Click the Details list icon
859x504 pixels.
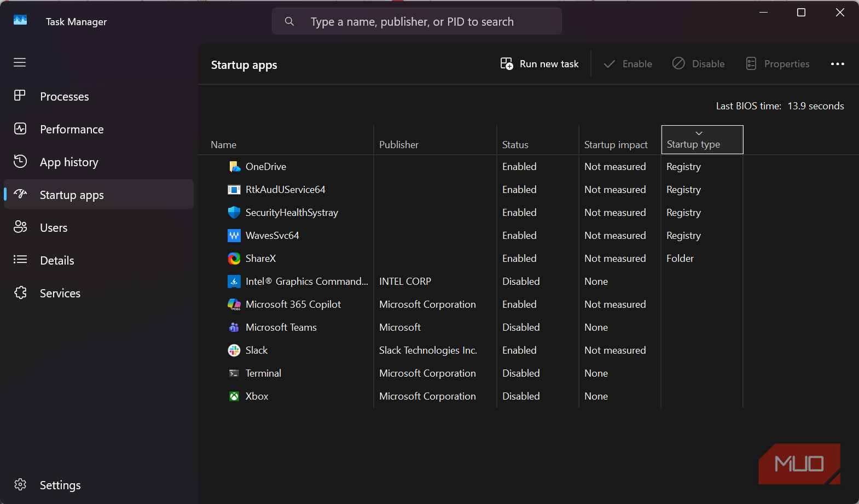(20, 260)
